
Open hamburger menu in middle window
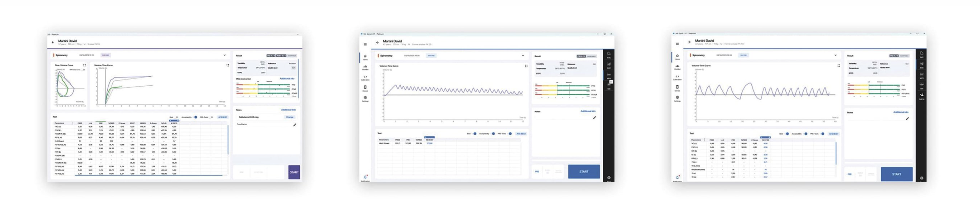click(365, 44)
